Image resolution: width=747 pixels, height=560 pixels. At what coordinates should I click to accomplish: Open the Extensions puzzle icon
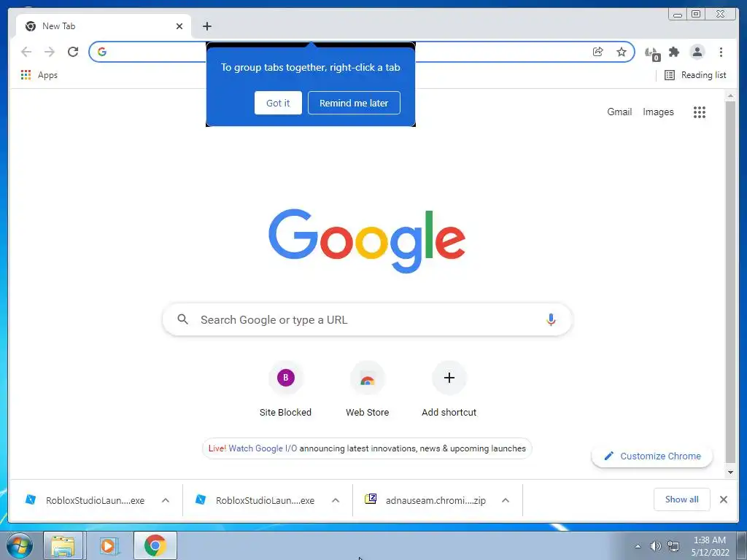click(674, 52)
